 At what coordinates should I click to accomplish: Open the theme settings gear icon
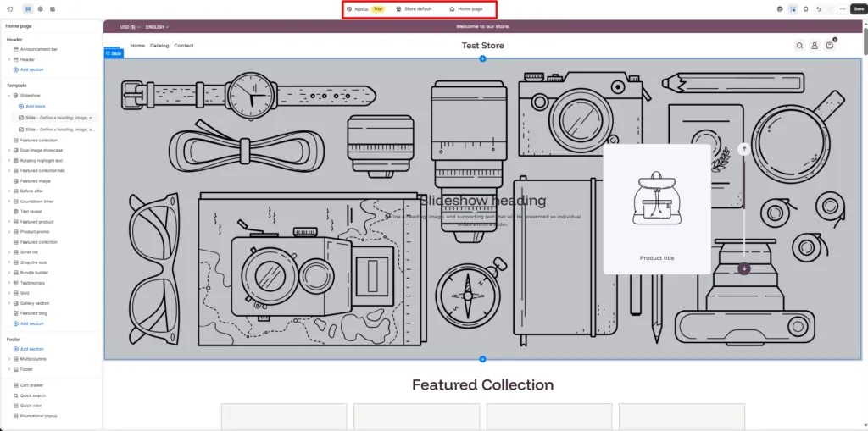(x=40, y=8)
